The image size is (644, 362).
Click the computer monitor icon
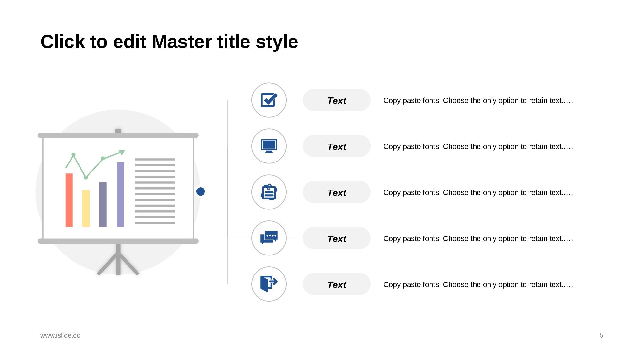pyautogui.click(x=269, y=146)
